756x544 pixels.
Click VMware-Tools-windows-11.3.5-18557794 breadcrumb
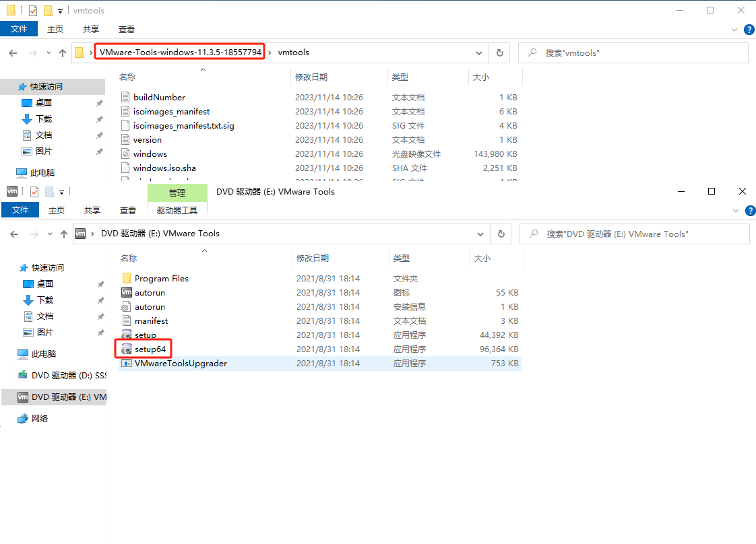click(x=181, y=53)
